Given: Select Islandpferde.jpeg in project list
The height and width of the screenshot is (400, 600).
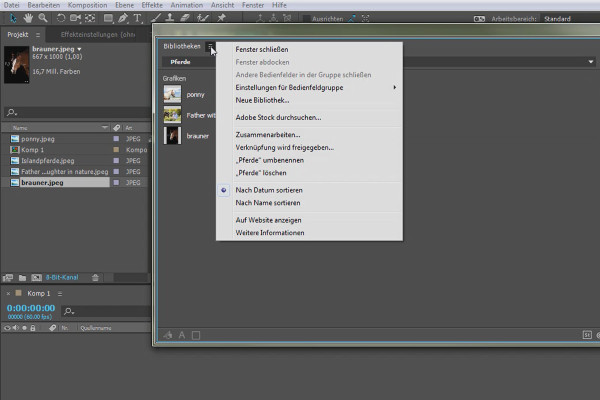Looking at the screenshot, I should tap(48, 161).
